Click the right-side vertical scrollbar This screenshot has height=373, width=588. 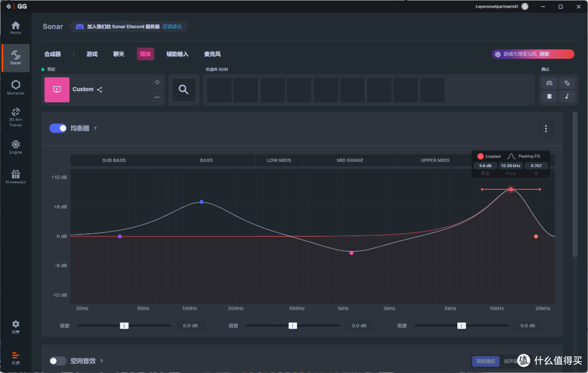coord(575,184)
